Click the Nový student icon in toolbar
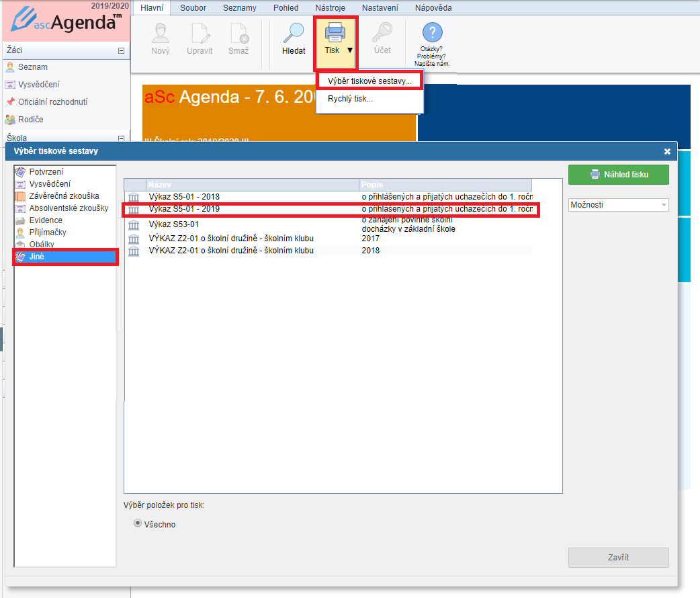Viewport: 700px width, 598px height. click(x=161, y=33)
